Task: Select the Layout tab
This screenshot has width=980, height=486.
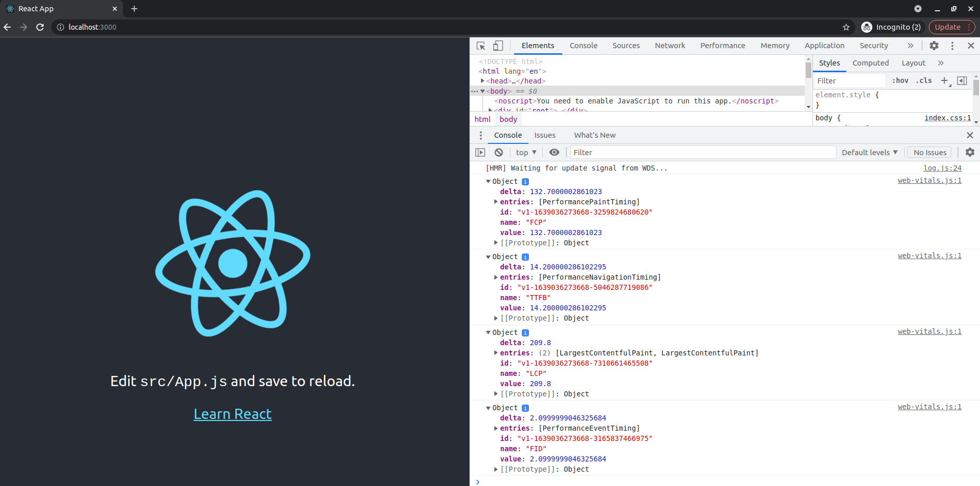Action: (x=913, y=63)
